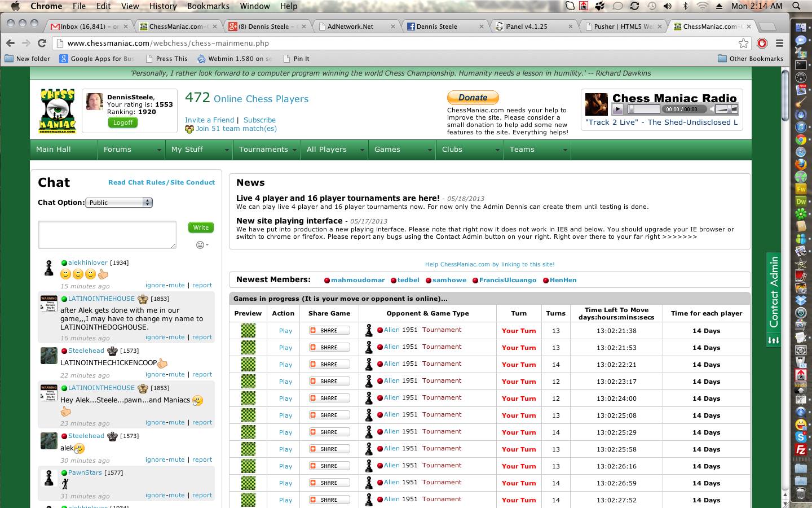The width and height of the screenshot is (812, 508).
Task: Click the ChessManiac logo
Action: 58,111
